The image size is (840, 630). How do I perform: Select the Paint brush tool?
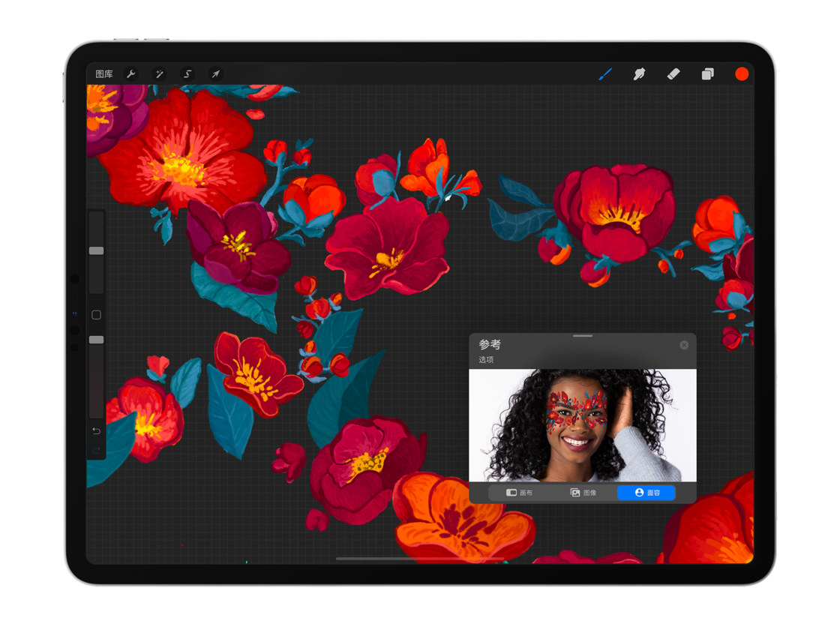(x=604, y=74)
